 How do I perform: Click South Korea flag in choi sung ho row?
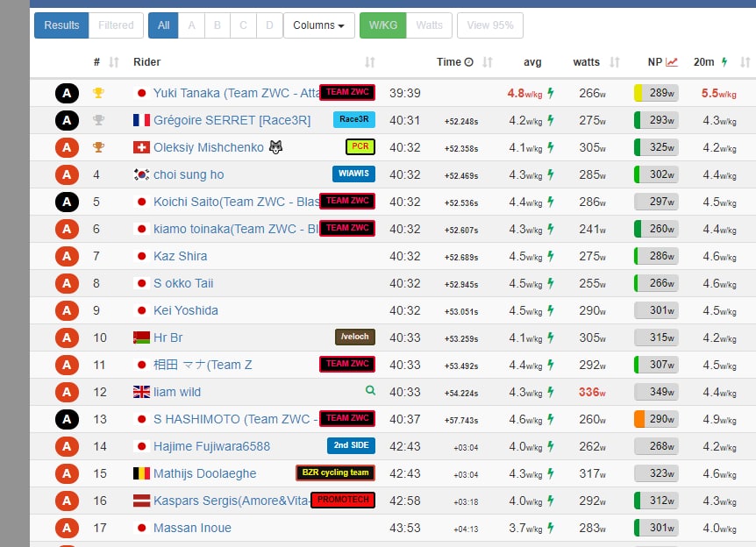click(141, 174)
